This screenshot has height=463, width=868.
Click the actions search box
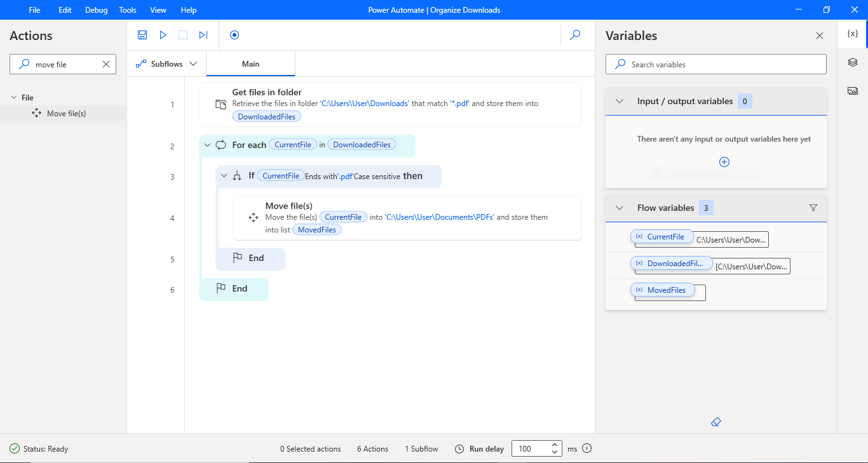click(63, 64)
